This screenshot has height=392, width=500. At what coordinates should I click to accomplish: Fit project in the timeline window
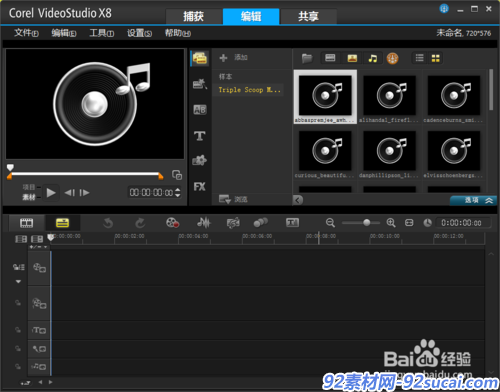coord(409,223)
